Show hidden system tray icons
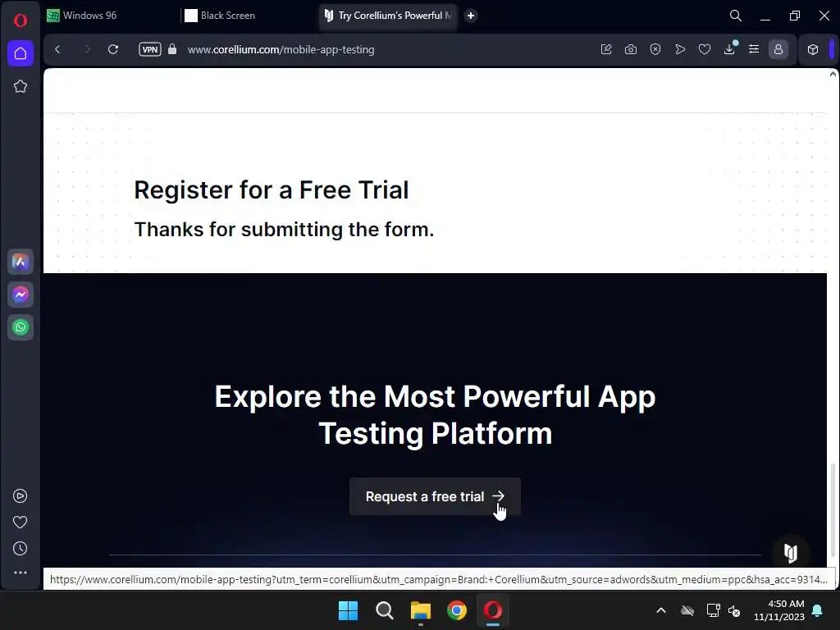This screenshot has height=630, width=840. pyautogui.click(x=661, y=610)
